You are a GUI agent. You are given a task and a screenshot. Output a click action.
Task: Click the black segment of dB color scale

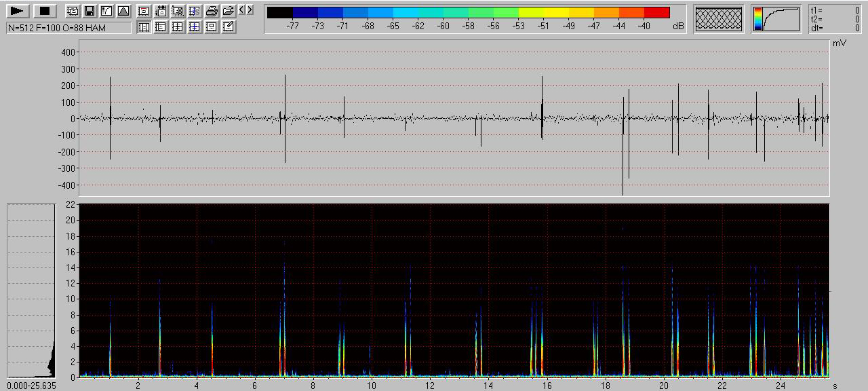[x=279, y=12]
